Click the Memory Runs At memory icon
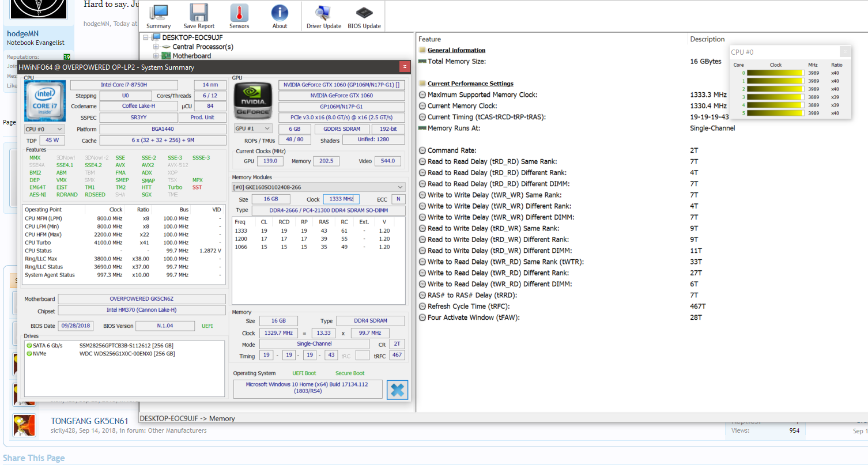Image resolution: width=868 pixels, height=465 pixels. tap(422, 128)
